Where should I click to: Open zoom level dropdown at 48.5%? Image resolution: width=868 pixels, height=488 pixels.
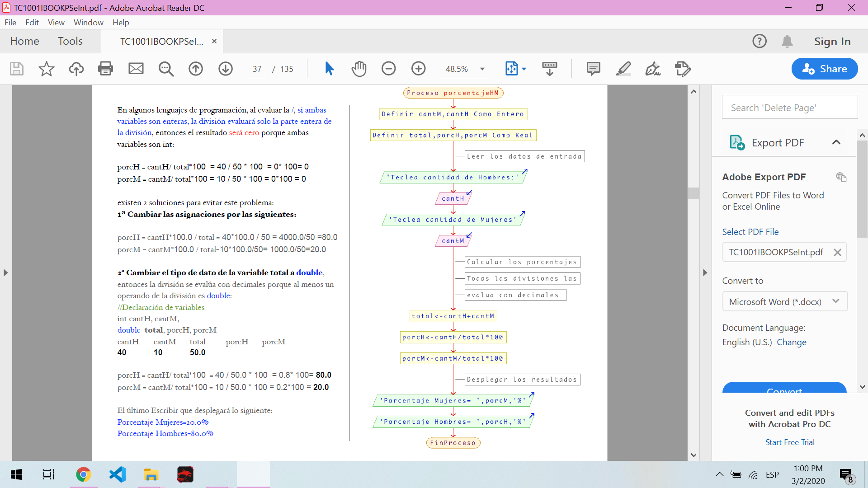(x=482, y=69)
